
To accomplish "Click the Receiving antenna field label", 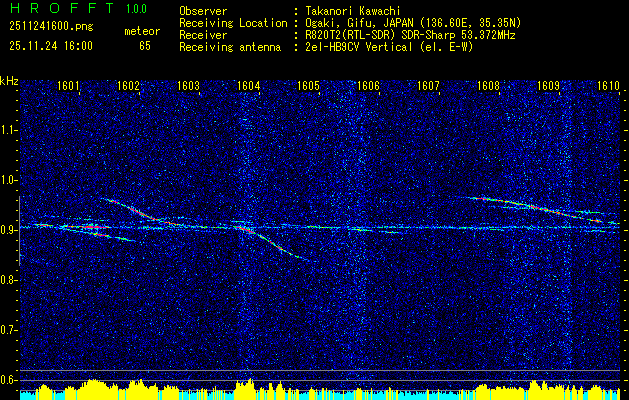I will pyautogui.click(x=230, y=47).
